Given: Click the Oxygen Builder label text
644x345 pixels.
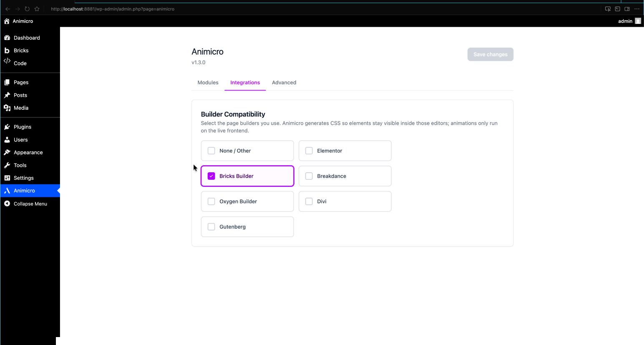Looking at the screenshot, I should 238,201.
